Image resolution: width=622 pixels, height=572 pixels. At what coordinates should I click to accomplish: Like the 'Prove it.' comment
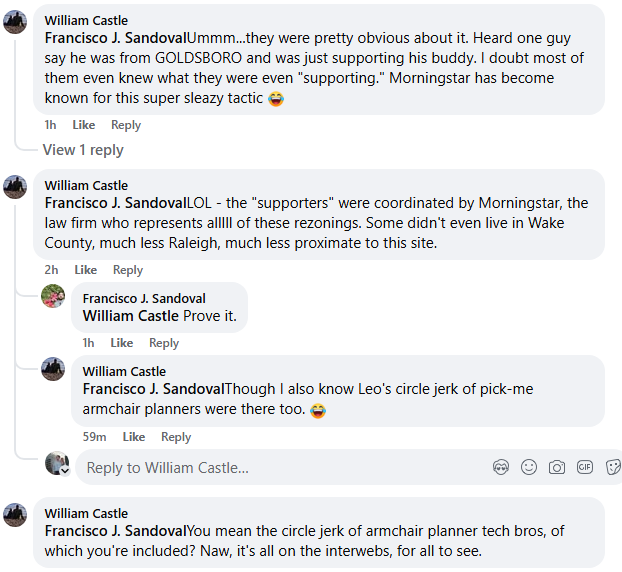pos(122,343)
